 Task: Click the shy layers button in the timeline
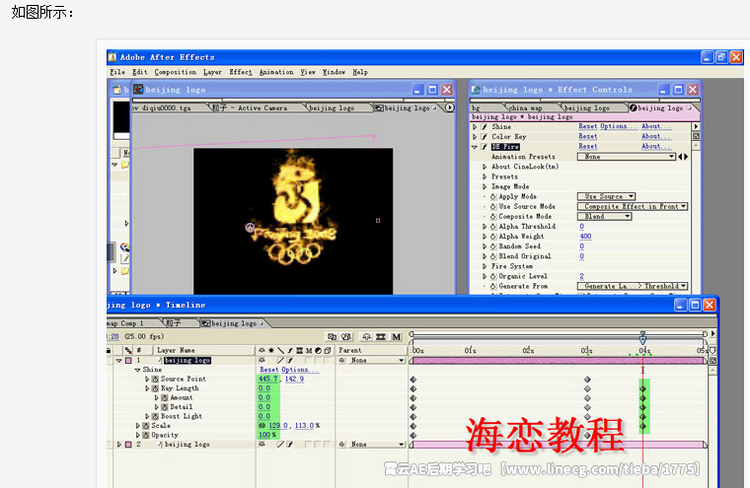pyautogui.click(x=366, y=337)
